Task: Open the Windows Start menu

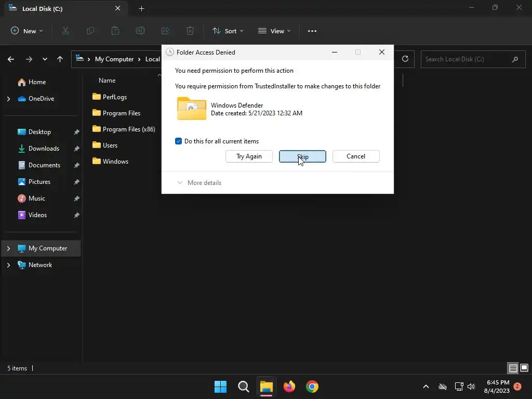Action: click(220, 387)
